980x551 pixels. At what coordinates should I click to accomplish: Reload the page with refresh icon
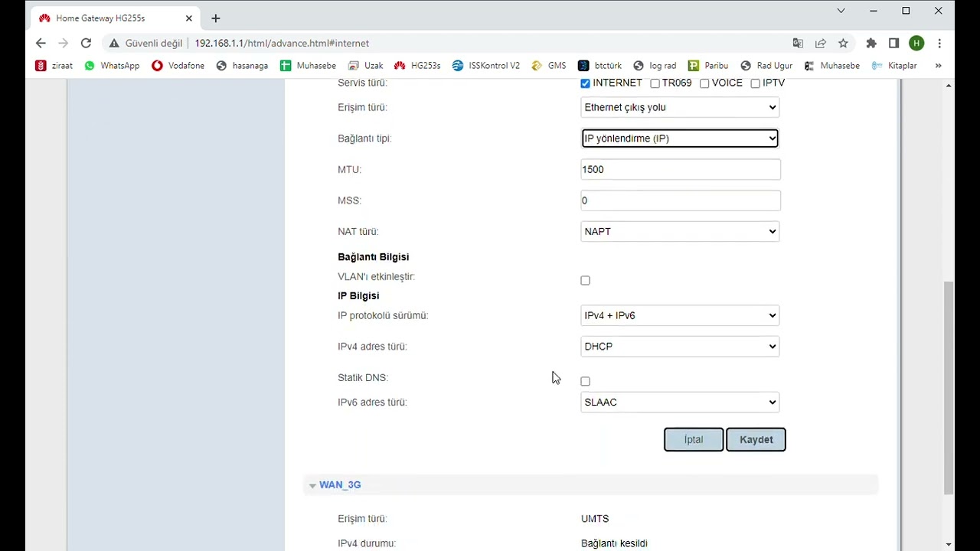click(x=86, y=44)
